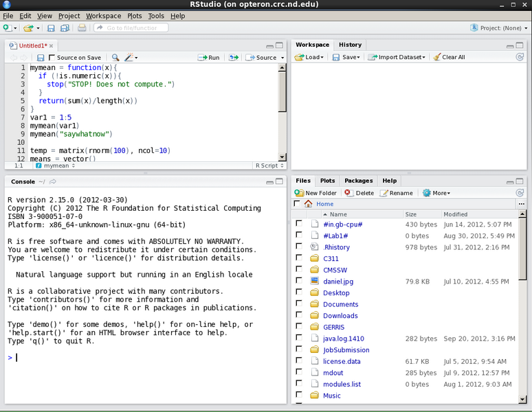Click the re-run previous code region icon
Screen dimensions: 532x412
click(234, 58)
